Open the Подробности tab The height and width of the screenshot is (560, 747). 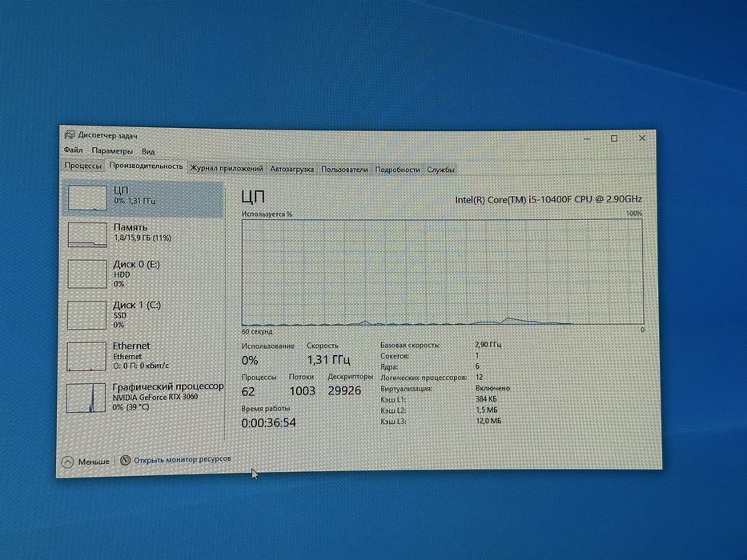click(x=397, y=169)
